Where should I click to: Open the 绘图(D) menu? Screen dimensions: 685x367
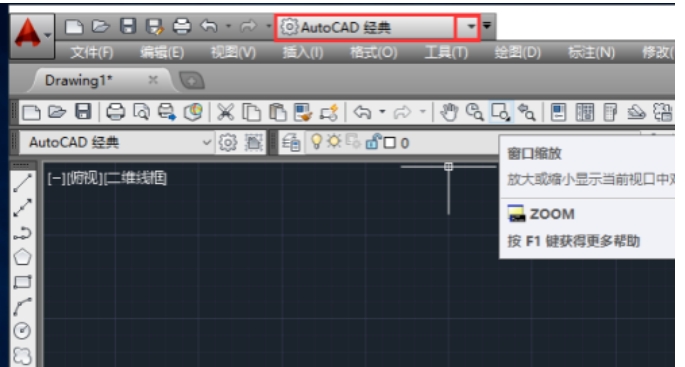click(x=518, y=53)
